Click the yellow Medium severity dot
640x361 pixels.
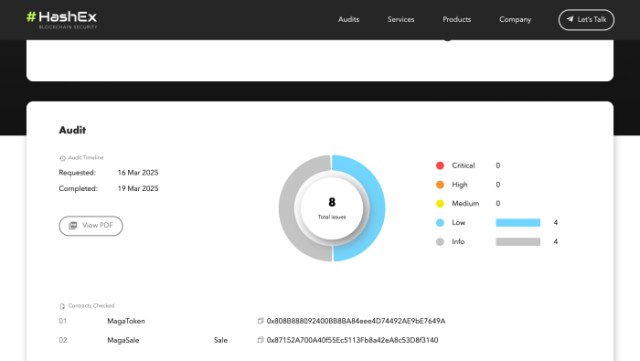[x=440, y=203]
